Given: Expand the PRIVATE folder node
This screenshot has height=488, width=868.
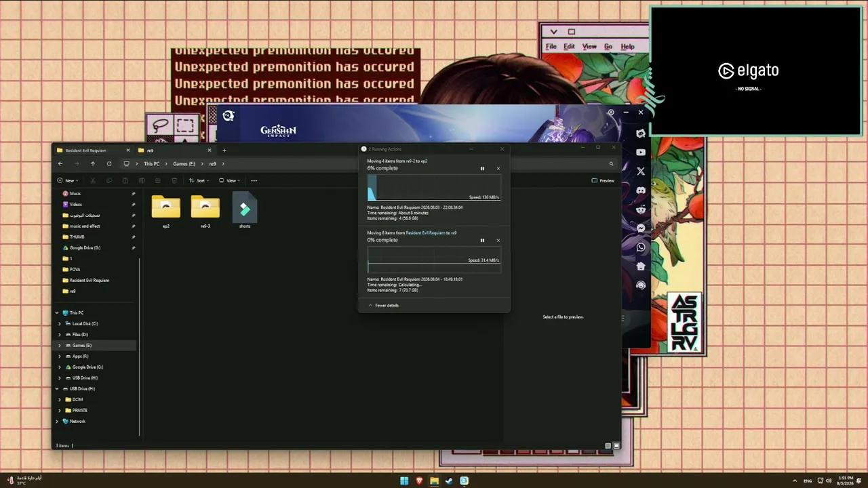Looking at the screenshot, I should point(60,411).
